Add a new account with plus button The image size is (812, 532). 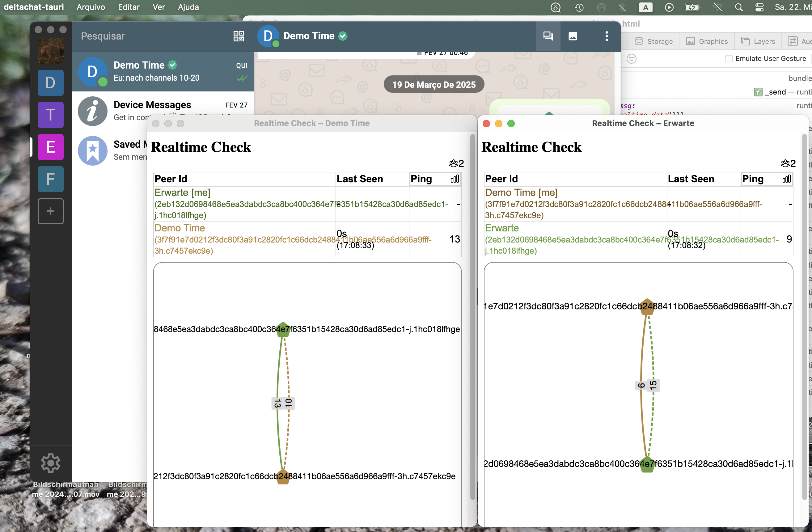click(50, 211)
